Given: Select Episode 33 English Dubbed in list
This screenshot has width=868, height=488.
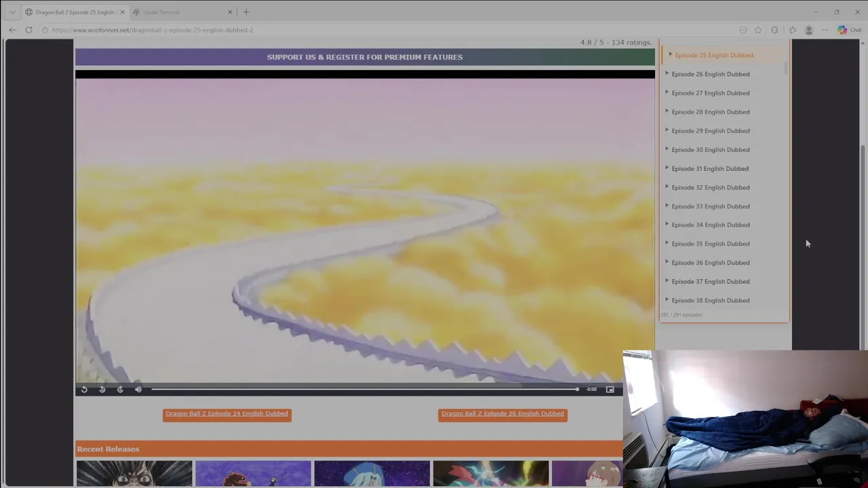Looking at the screenshot, I should tap(711, 206).
